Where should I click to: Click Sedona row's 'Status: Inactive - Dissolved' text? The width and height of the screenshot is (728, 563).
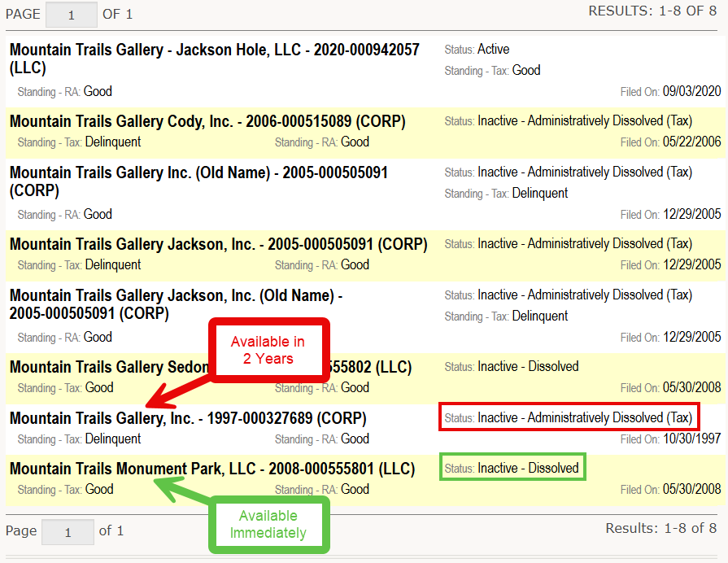point(512,366)
